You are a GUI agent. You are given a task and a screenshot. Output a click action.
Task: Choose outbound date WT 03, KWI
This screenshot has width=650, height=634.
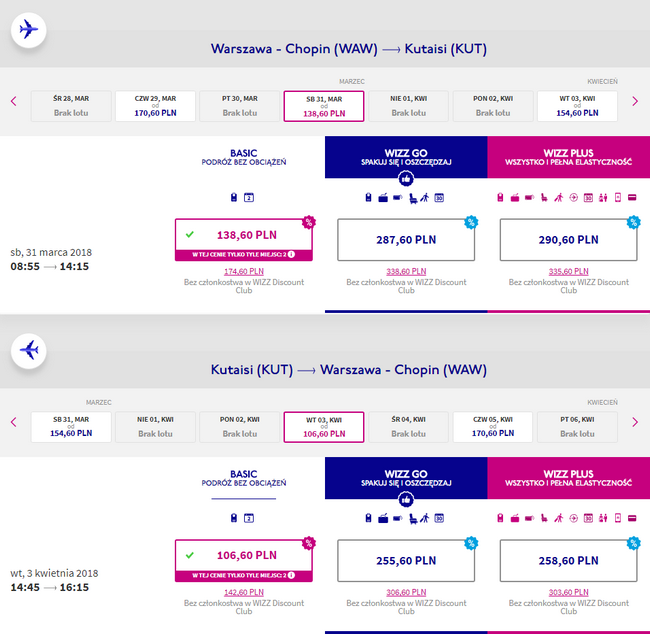577,106
